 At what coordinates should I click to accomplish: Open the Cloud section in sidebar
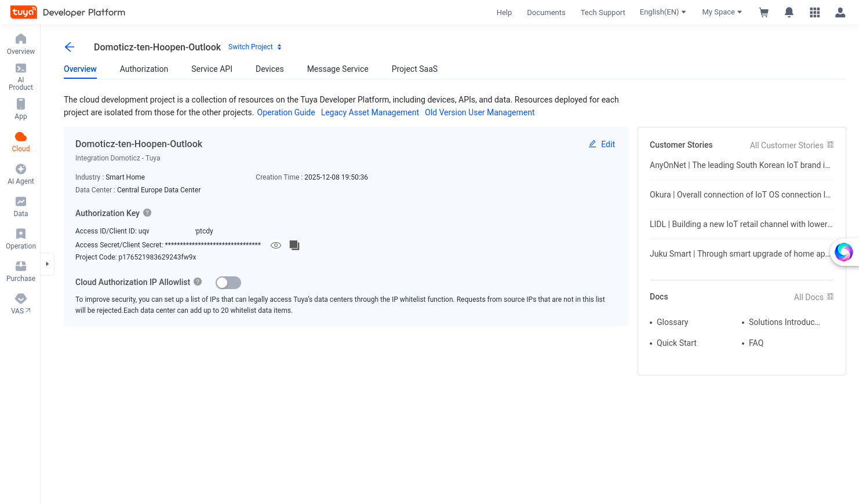(x=21, y=141)
